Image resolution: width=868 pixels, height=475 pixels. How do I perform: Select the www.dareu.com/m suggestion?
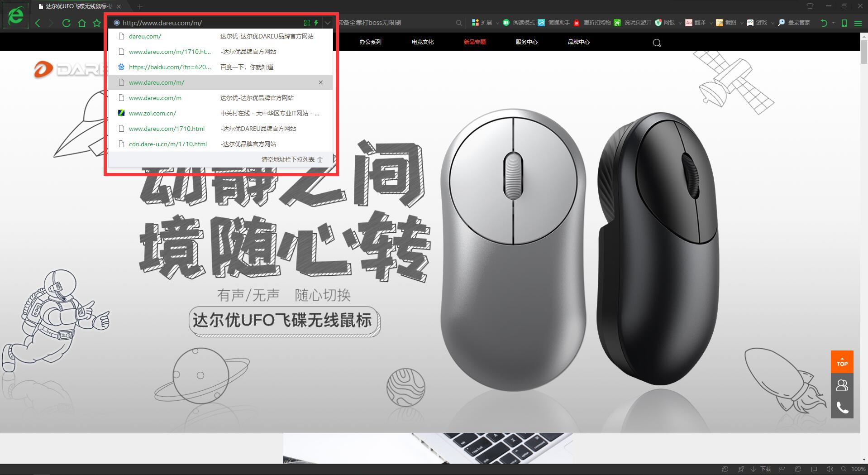point(220,98)
